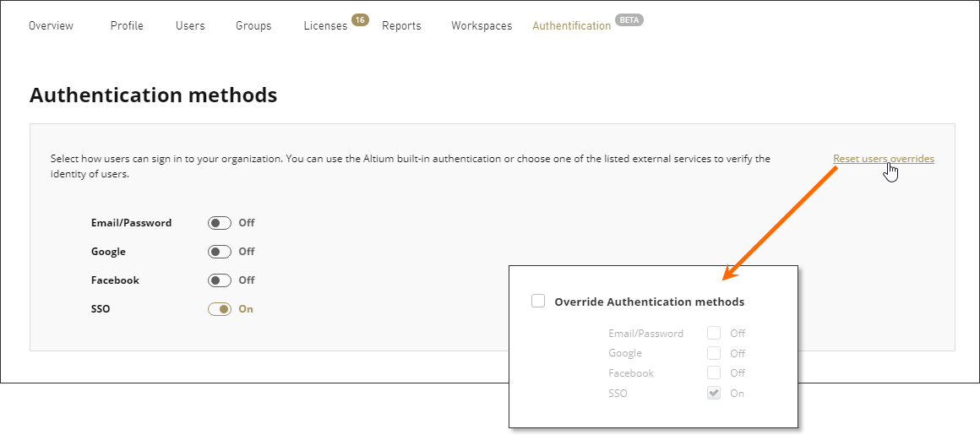This screenshot has width=980, height=435.
Task: Enable the Email/Password sign-in toggle
Action: click(x=220, y=223)
